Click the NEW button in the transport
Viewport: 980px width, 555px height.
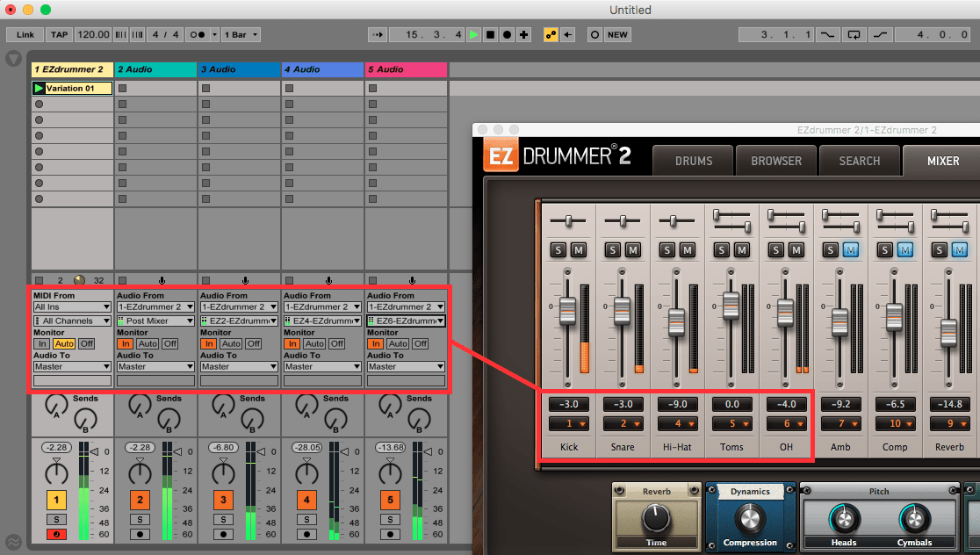point(617,35)
